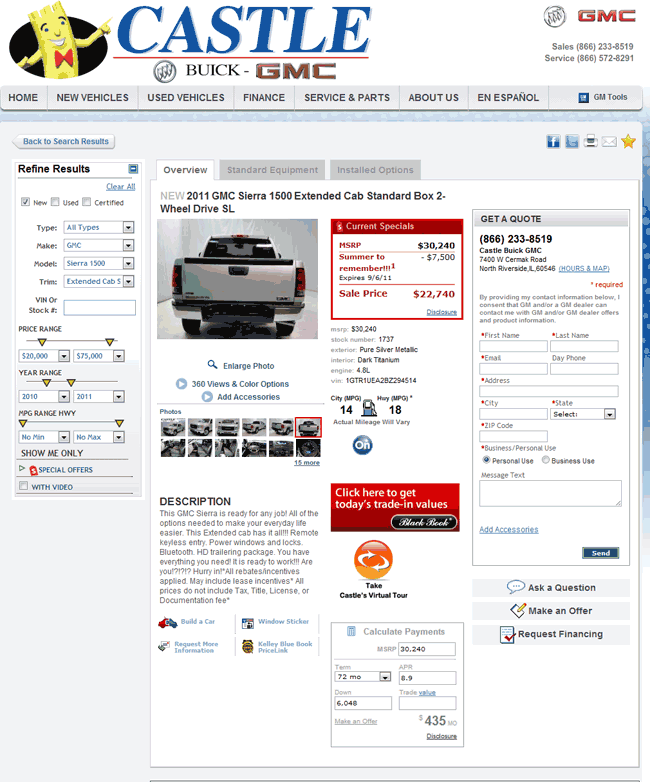Open Kelley Blue Book PriceLink

[x=277, y=647]
